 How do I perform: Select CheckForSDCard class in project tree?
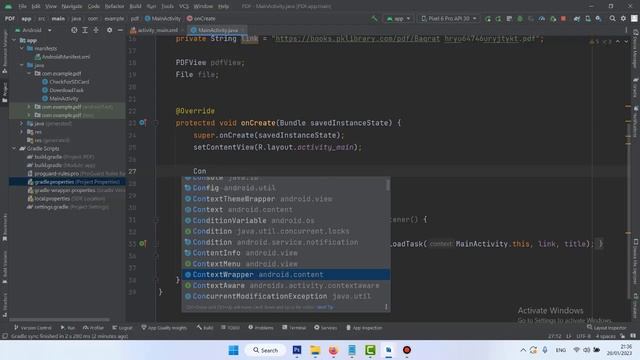tap(65, 82)
